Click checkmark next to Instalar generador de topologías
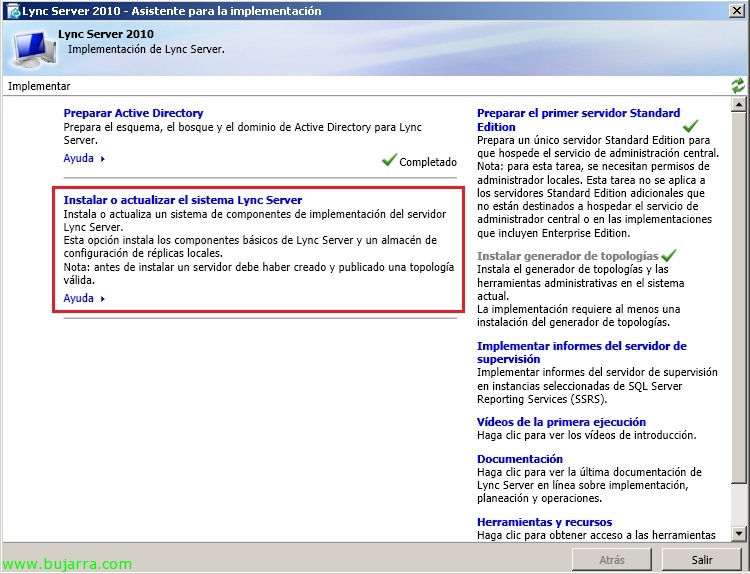This screenshot has width=750, height=574. (669, 255)
